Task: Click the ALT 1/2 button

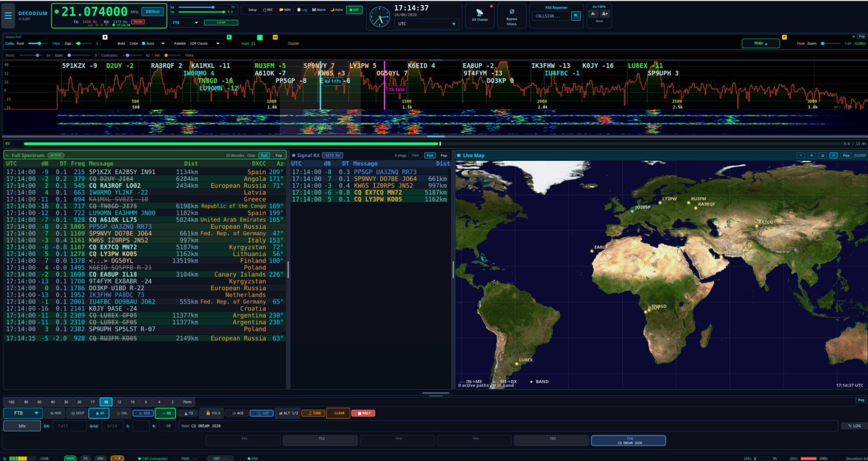Action: click(x=288, y=413)
